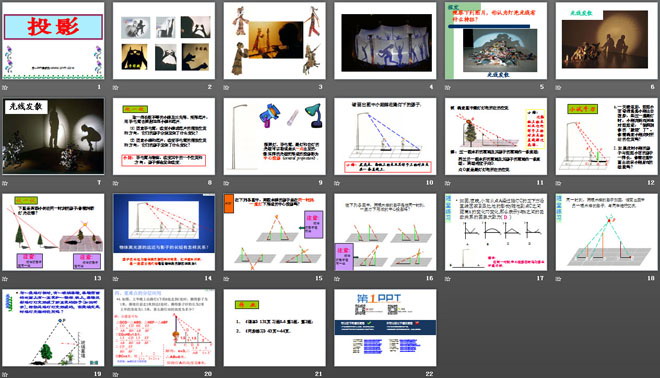The image size is (660, 378).
Task: Select slide 22 with 第1PPT logo
Action: coord(385,327)
